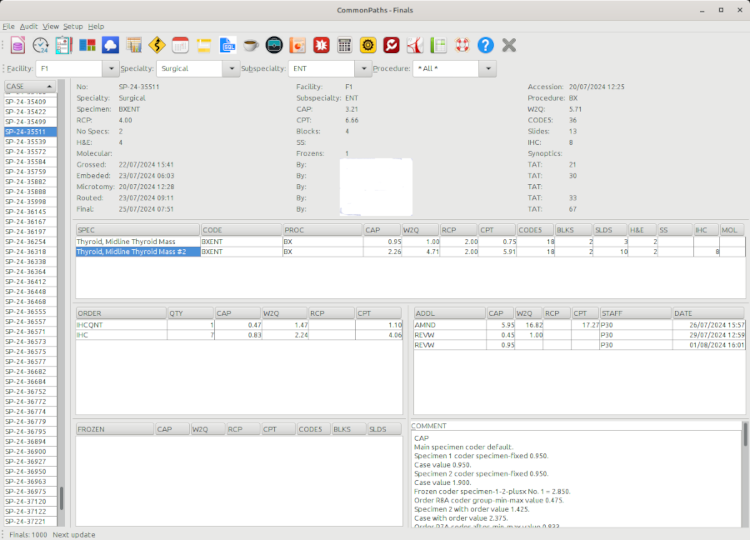The width and height of the screenshot is (750, 540).
Task: Click the coffee cup icon
Action: point(250,45)
